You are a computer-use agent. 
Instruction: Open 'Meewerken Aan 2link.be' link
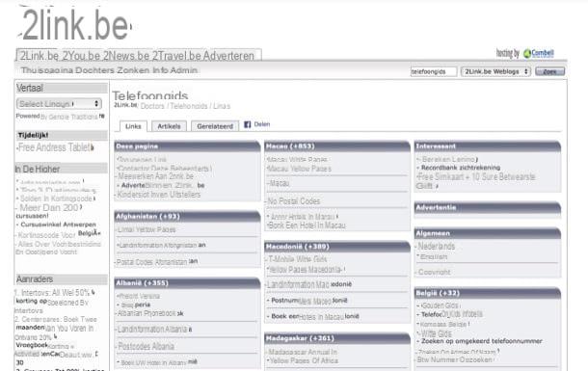coord(155,176)
